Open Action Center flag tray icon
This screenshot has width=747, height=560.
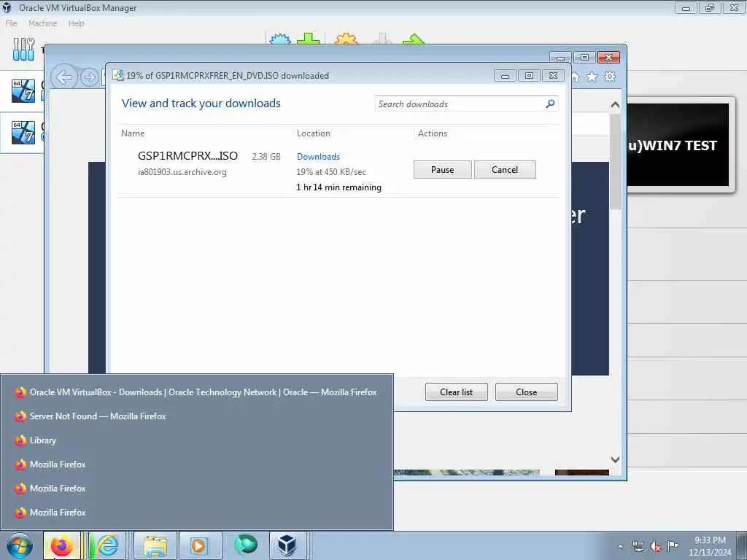pyautogui.click(x=673, y=545)
